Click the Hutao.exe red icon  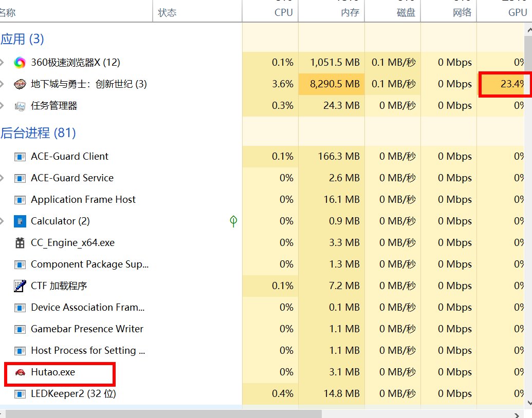(x=20, y=372)
